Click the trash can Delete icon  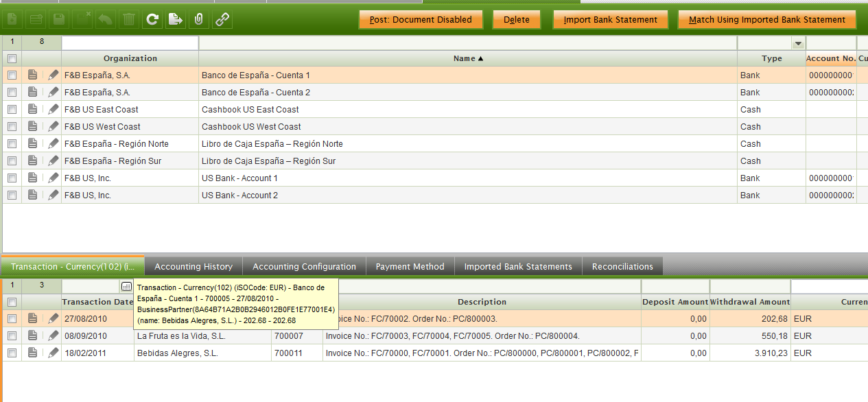(x=129, y=19)
